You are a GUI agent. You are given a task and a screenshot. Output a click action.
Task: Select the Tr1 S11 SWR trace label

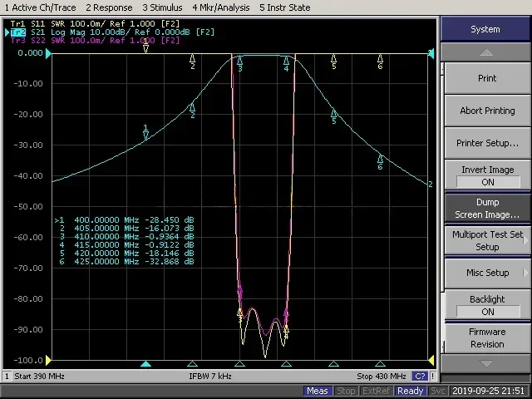point(95,24)
